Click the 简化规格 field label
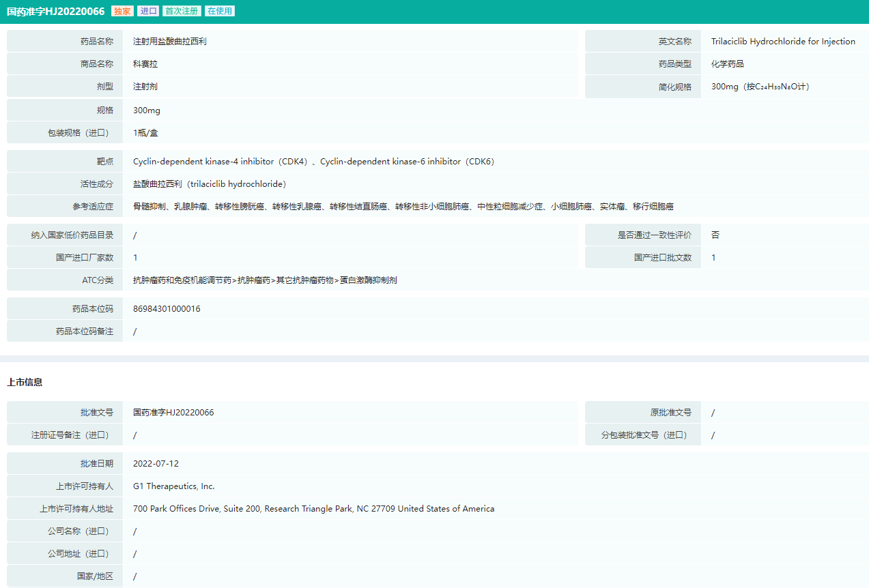Viewport: 869px width, 588px height. click(675, 87)
